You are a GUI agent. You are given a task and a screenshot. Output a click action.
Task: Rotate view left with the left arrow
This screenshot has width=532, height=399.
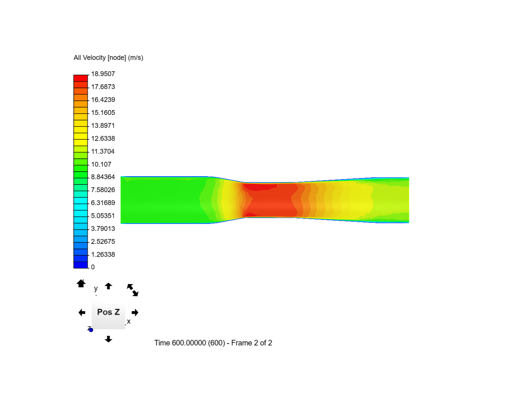[x=82, y=313]
